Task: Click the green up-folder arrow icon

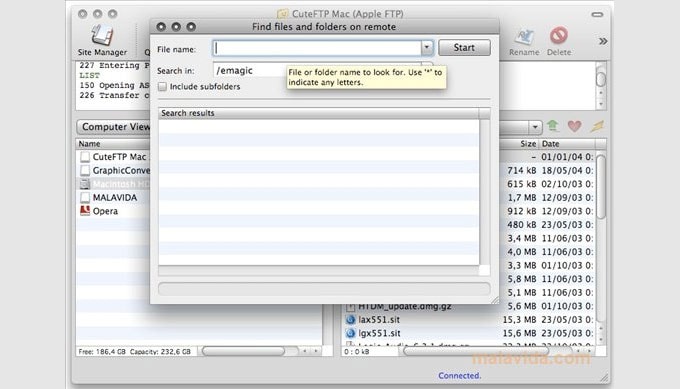Action: pyautogui.click(x=552, y=126)
